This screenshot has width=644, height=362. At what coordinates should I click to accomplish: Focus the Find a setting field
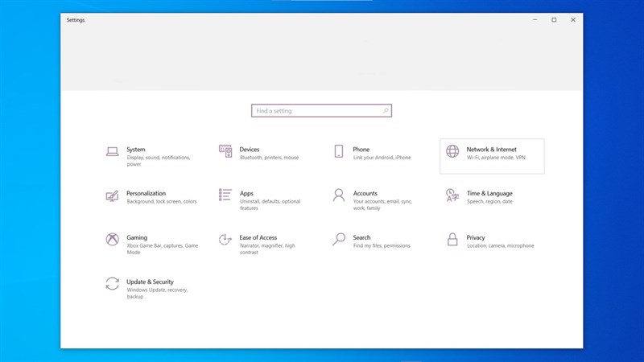[321, 111]
